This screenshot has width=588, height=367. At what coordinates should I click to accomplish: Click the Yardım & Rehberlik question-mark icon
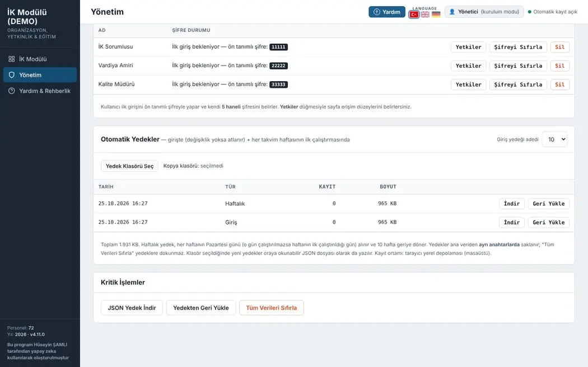pos(12,91)
